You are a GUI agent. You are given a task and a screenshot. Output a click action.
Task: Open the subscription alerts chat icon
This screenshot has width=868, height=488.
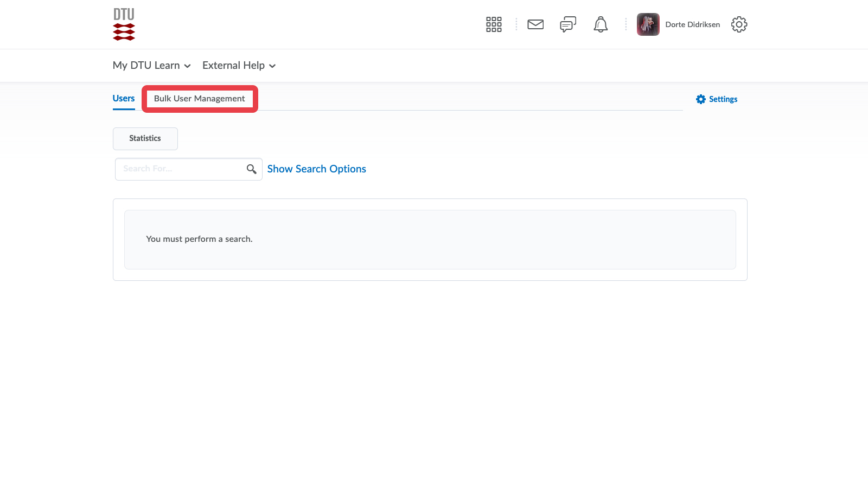pyautogui.click(x=568, y=24)
